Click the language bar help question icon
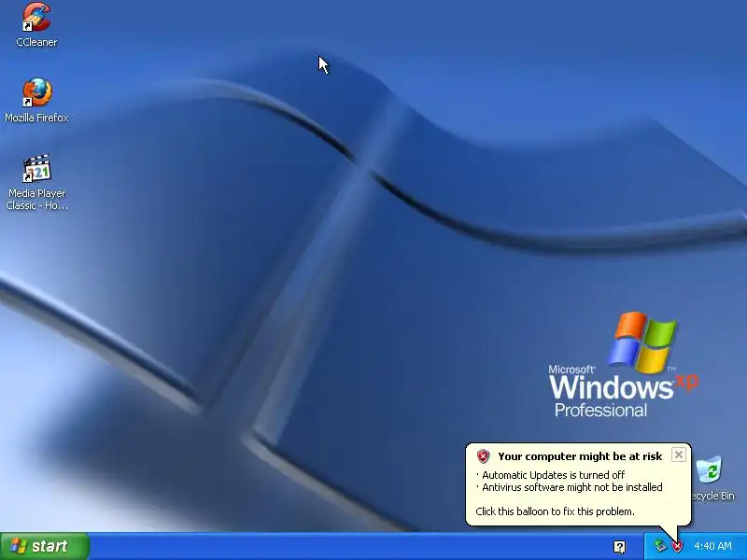Image resolution: width=747 pixels, height=560 pixels. 619,547
